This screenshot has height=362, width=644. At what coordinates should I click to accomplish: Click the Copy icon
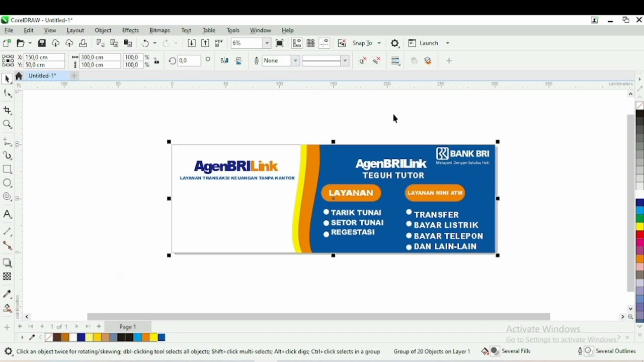coord(114,43)
